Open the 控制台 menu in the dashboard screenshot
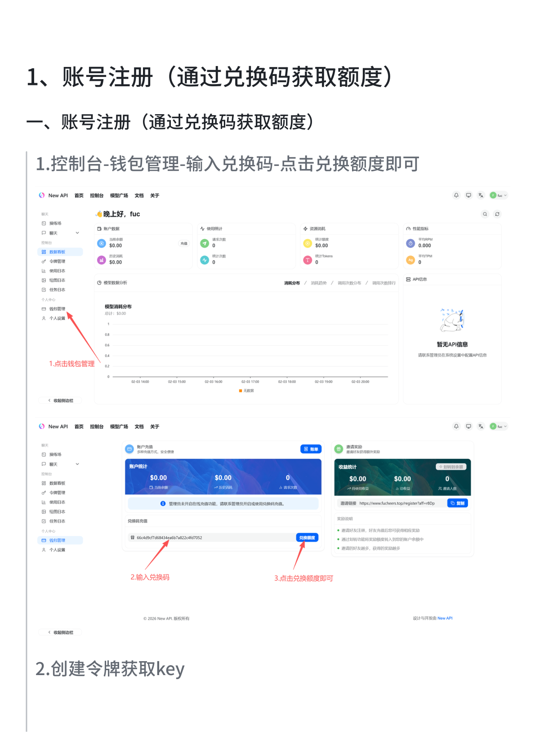 97,196
